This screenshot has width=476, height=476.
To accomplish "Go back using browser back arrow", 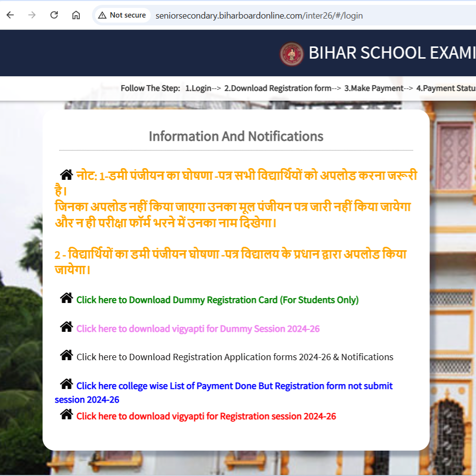I will (x=10, y=15).
